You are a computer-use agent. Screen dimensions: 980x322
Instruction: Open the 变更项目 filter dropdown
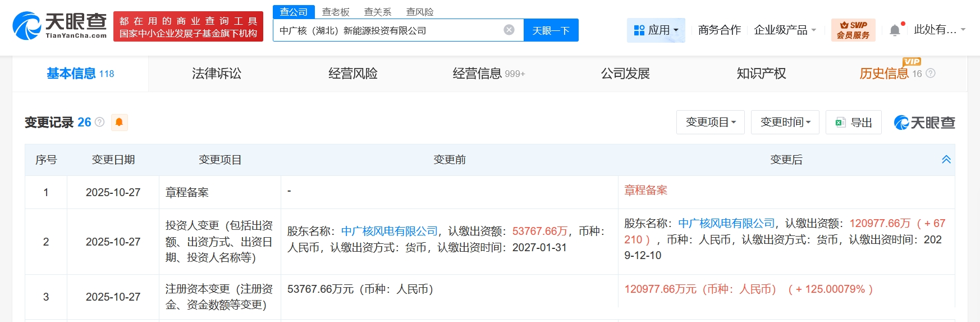click(x=710, y=123)
